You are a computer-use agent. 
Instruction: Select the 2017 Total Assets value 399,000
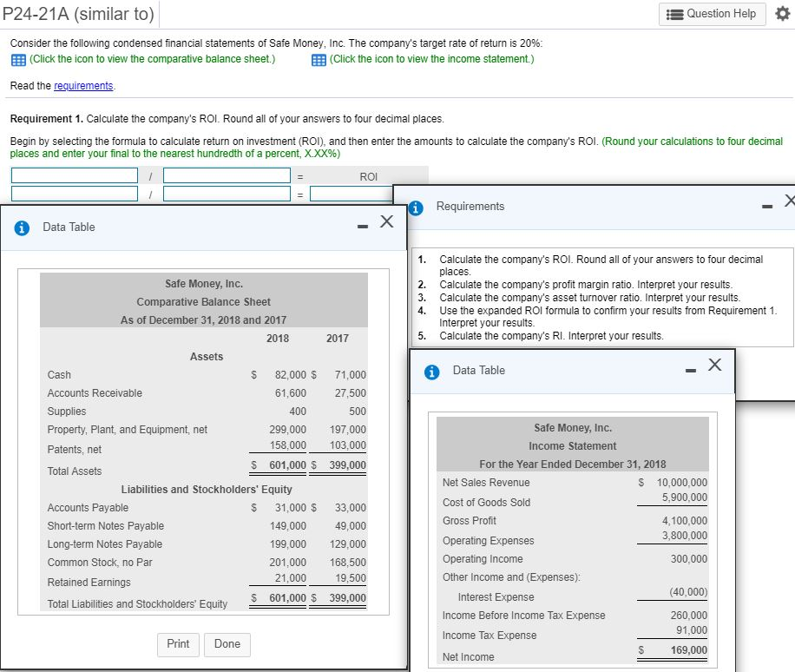click(347, 465)
